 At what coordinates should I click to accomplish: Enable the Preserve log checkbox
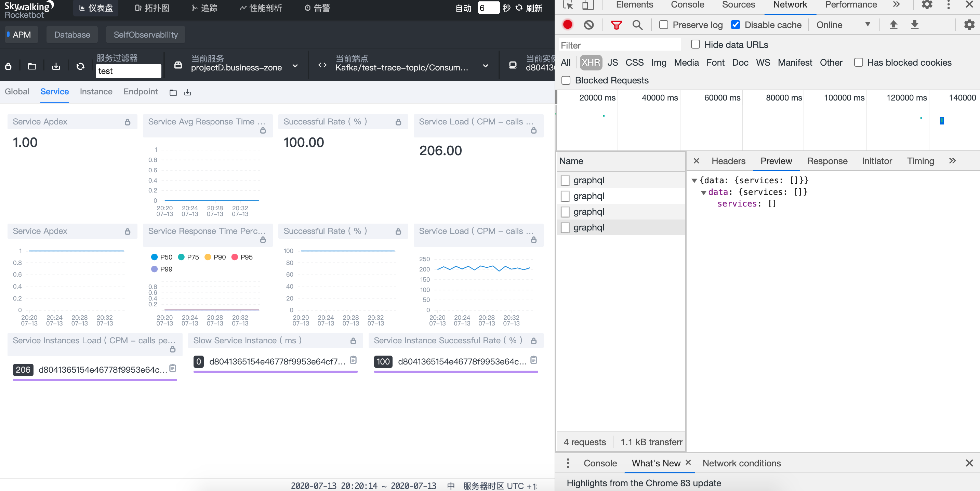click(663, 25)
